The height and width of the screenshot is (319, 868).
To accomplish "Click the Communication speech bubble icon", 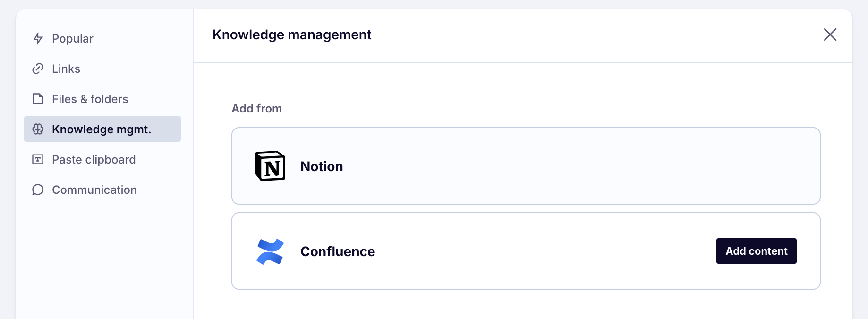I will click(38, 190).
